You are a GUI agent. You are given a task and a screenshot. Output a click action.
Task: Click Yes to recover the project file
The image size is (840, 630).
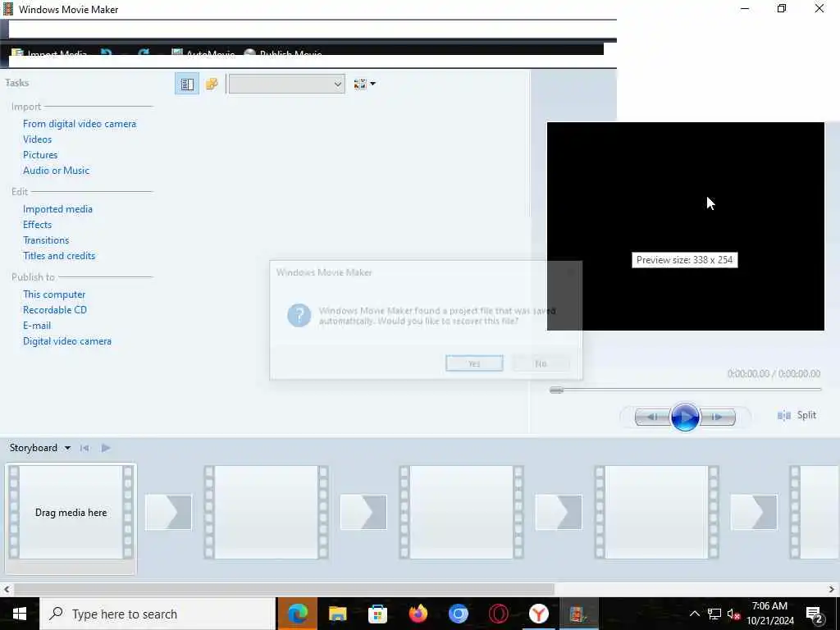[474, 363]
